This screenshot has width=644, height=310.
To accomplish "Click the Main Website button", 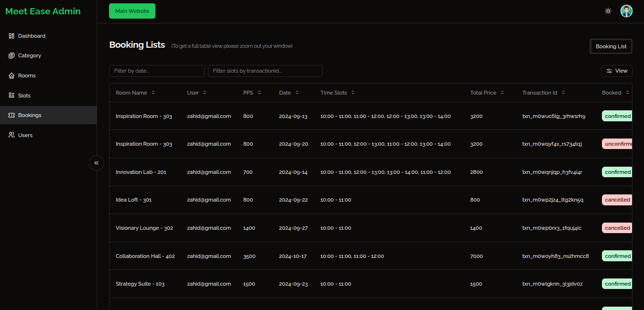I will point(132,11).
